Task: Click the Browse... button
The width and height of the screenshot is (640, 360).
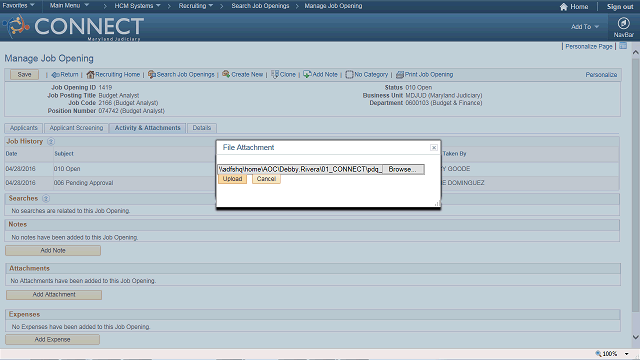Action: pyautogui.click(x=402, y=169)
